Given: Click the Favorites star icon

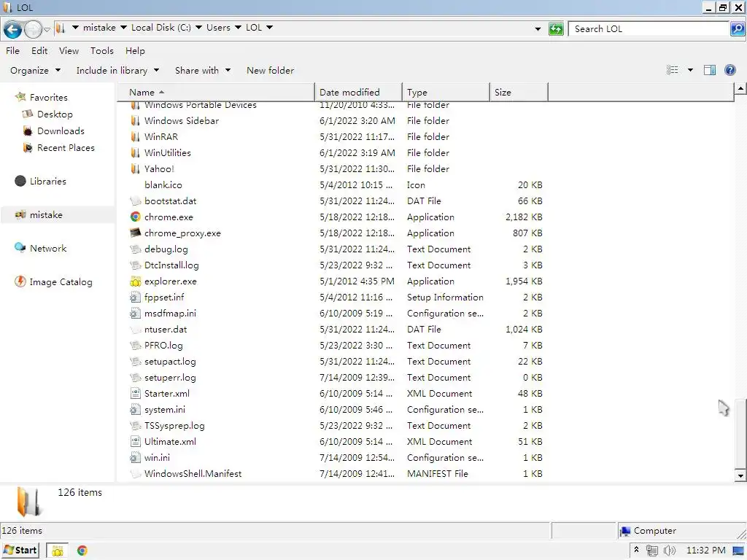Looking at the screenshot, I should [20, 97].
